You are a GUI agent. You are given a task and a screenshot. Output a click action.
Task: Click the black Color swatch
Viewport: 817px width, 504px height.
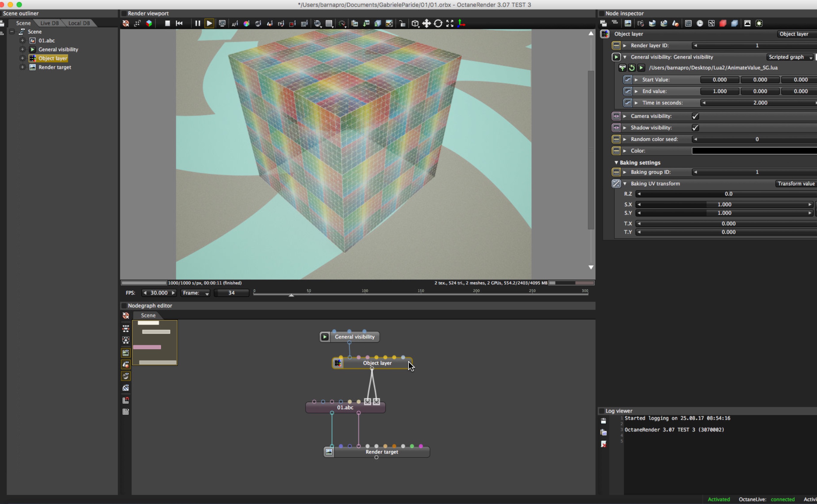coord(754,151)
